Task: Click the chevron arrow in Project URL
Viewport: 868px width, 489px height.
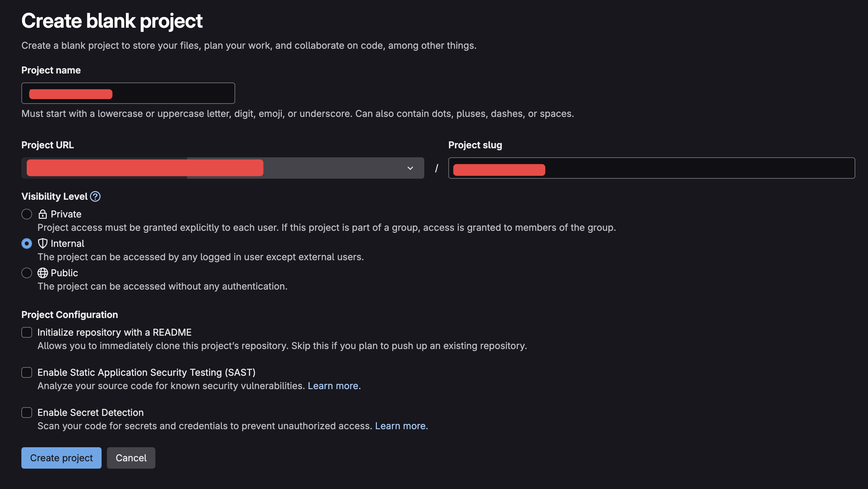Action: point(410,168)
